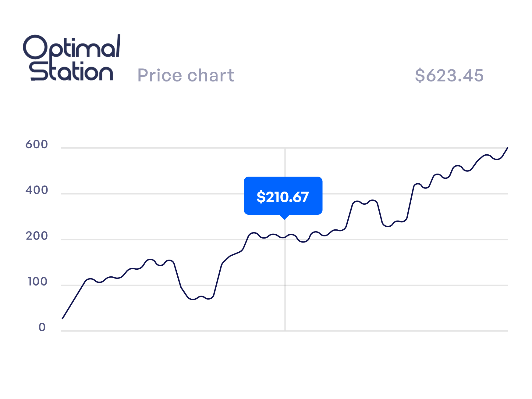The image size is (532, 399).
Task: Click the letter "O" in the Optimal logo
Action: [x=35, y=47]
